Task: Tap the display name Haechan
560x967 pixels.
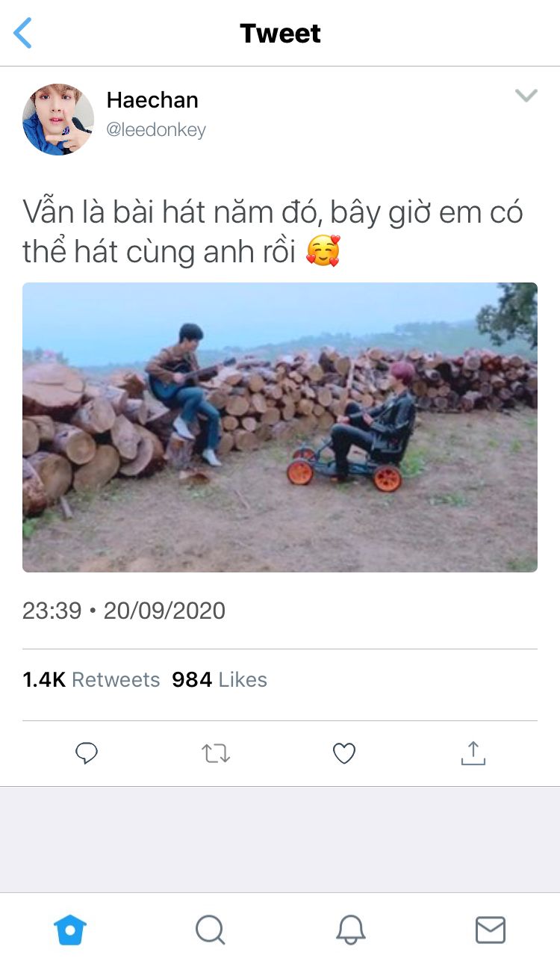Action: 152,100
